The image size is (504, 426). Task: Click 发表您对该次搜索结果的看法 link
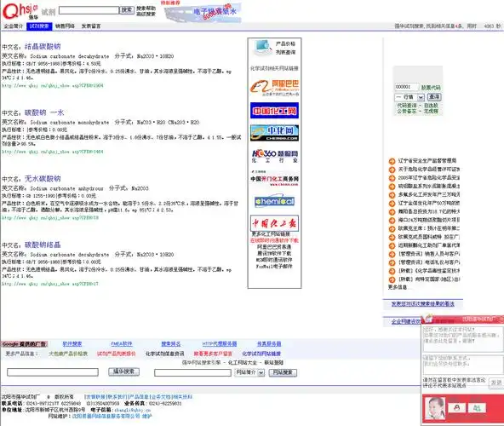click(x=422, y=303)
